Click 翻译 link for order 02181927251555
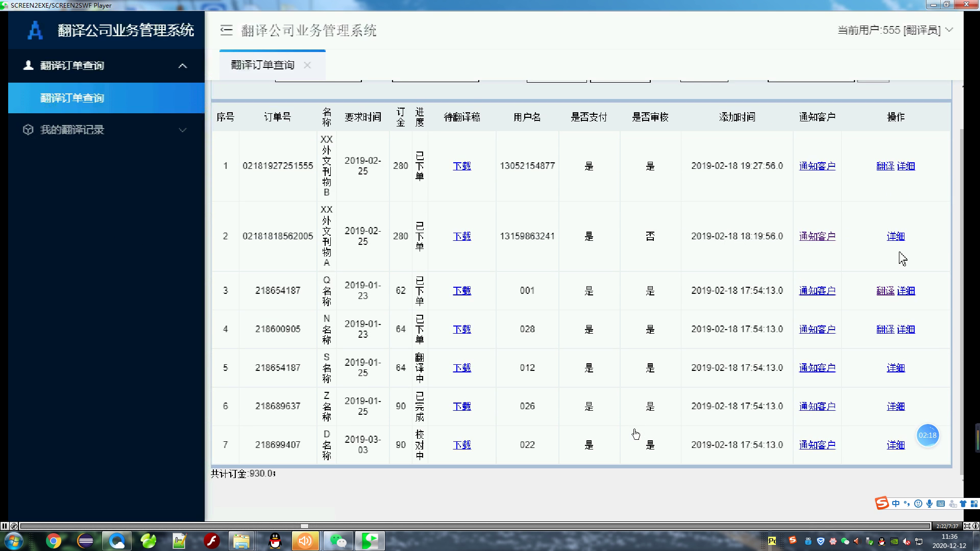This screenshot has width=980, height=551. (x=885, y=166)
